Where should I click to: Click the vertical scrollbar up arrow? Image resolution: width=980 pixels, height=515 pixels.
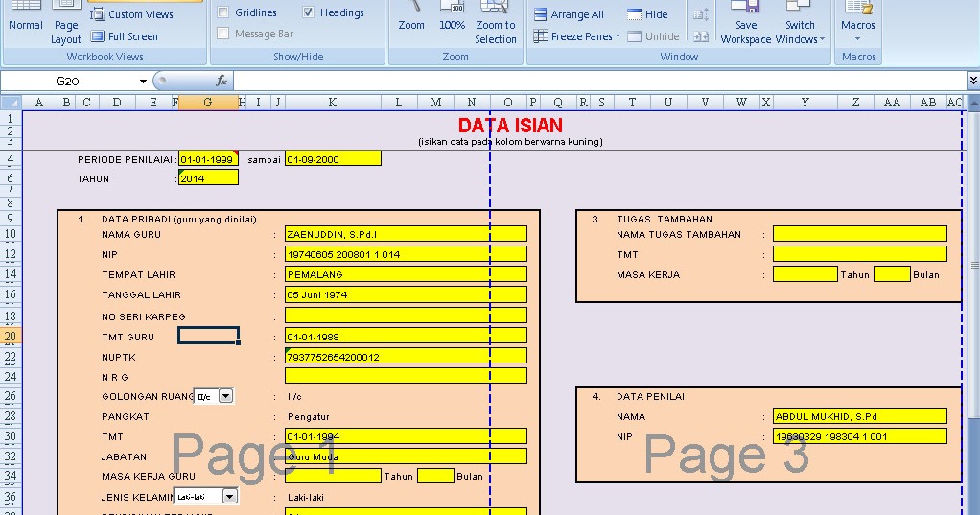pyautogui.click(x=973, y=102)
